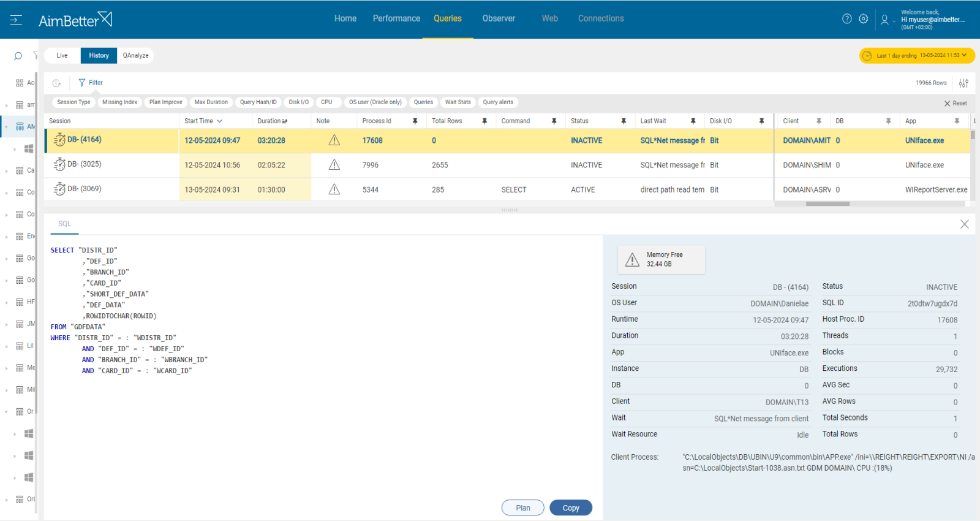Screen dimensions: 980x521
Task: Pin the Status column
Action: pyautogui.click(x=624, y=121)
